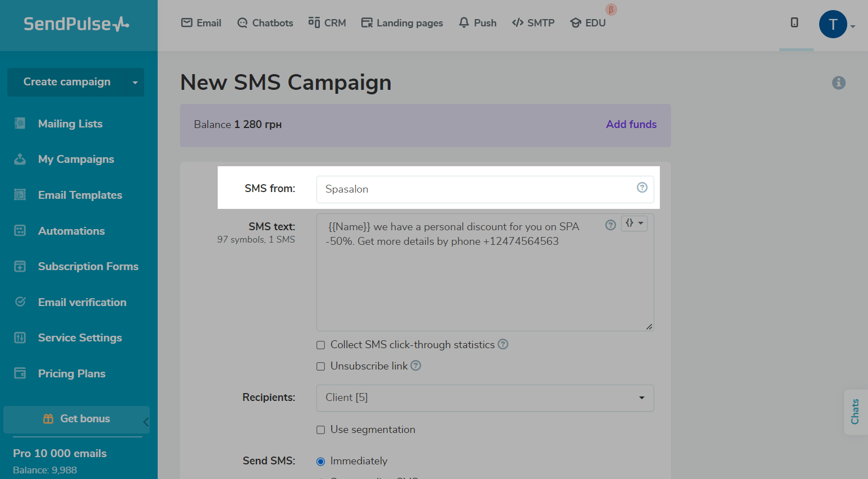The height and width of the screenshot is (479, 868).
Task: Click inside the SMS text area
Action: 485,272
